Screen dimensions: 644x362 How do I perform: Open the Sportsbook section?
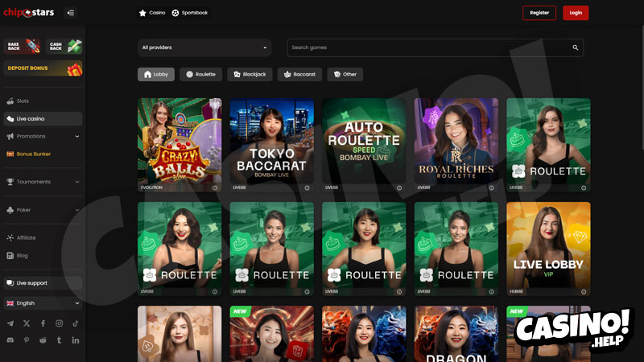(190, 13)
